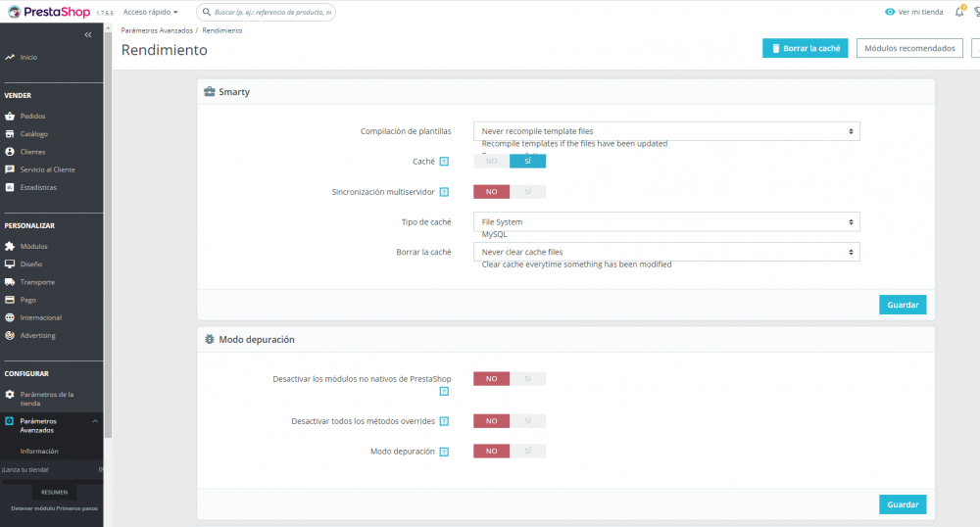This screenshot has height=527, width=980.
Task: Click Rendimiento breadcrumb text
Action: click(x=221, y=30)
